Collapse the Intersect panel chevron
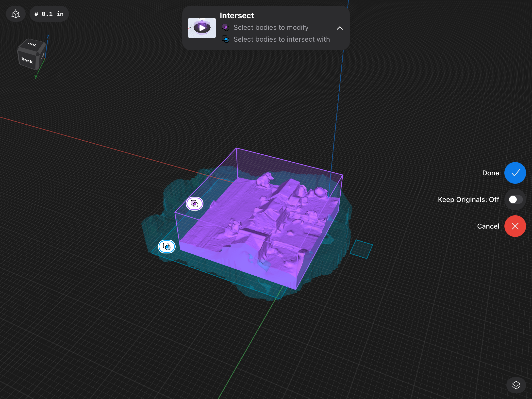The width and height of the screenshot is (532, 399). click(x=340, y=28)
